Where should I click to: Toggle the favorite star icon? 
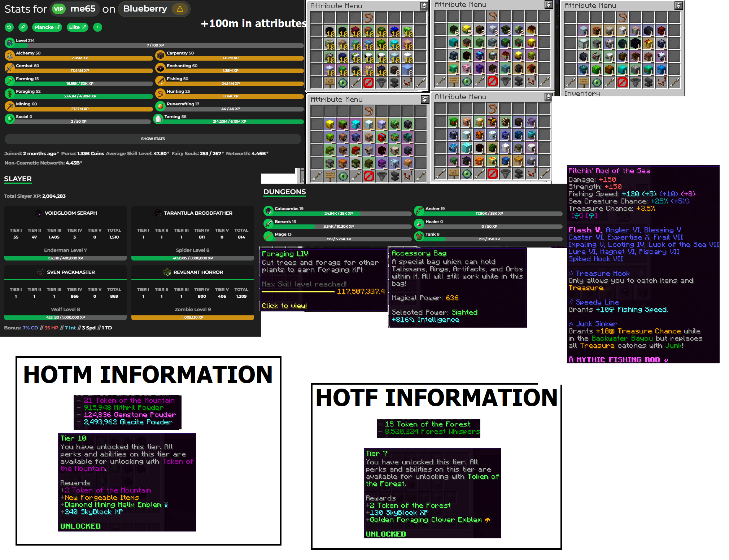pos(9,27)
